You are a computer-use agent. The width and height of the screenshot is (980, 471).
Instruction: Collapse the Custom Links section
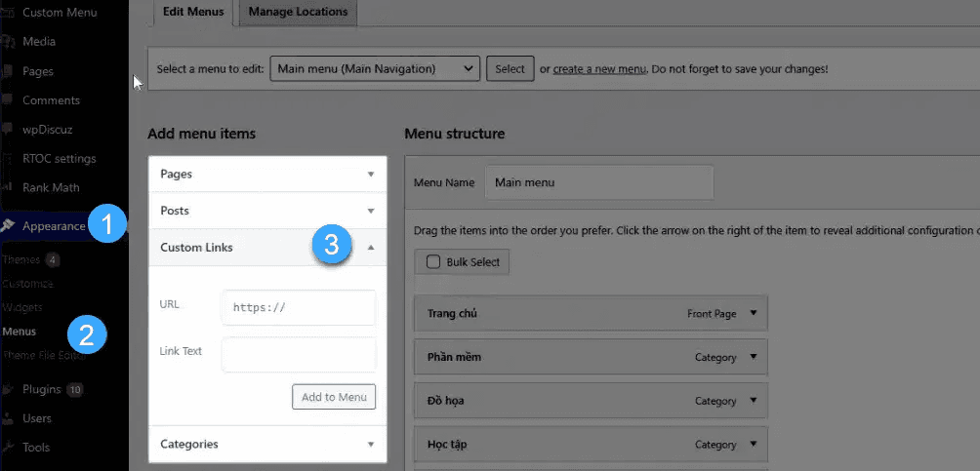tap(267, 248)
